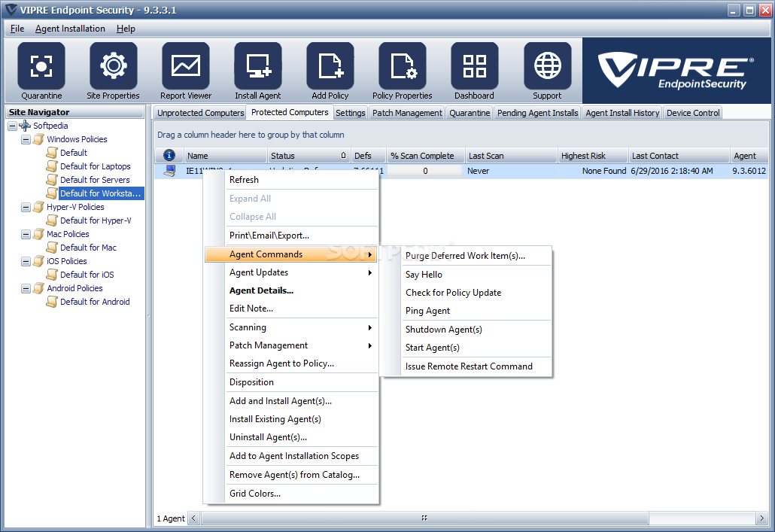The width and height of the screenshot is (775, 532).
Task: Open the Quarantine toolbar icon
Action: click(x=41, y=65)
